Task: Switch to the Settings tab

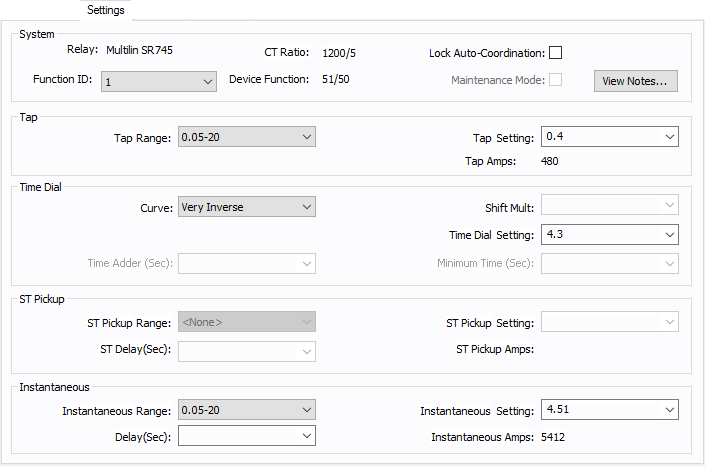Action: [106, 10]
